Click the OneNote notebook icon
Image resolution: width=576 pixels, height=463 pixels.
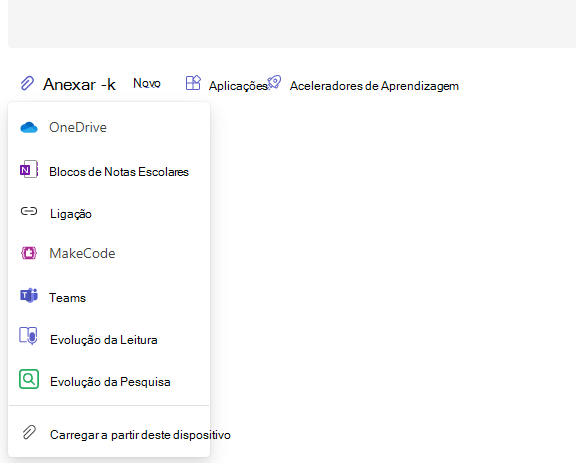(x=29, y=169)
